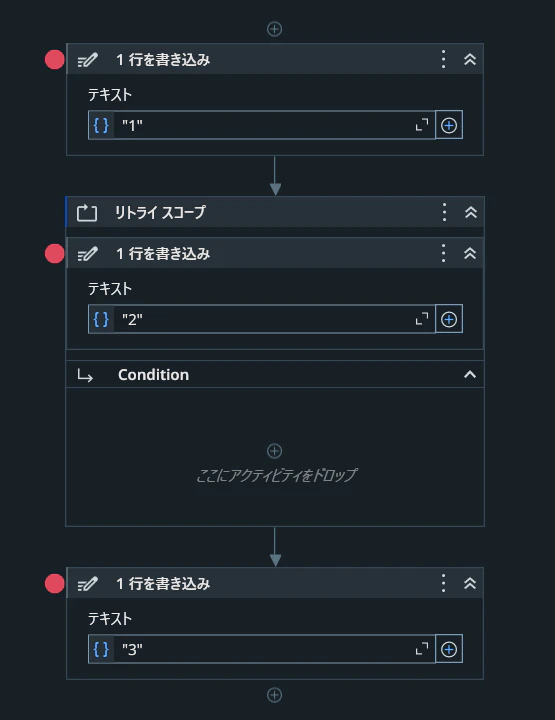Collapse the first 1 行を書き込み activity
Image resolution: width=555 pixels, height=720 pixels.
tap(470, 59)
